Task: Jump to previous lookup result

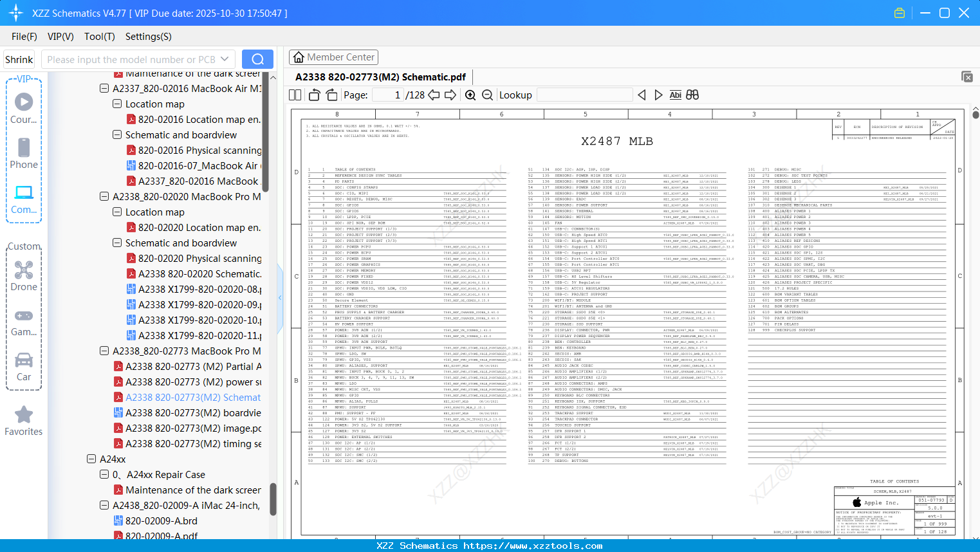Action: (x=642, y=95)
